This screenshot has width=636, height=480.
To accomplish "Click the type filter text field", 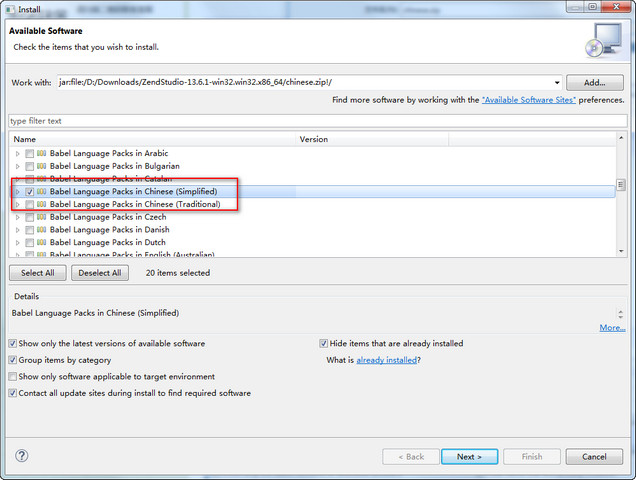I will pyautogui.click(x=317, y=121).
